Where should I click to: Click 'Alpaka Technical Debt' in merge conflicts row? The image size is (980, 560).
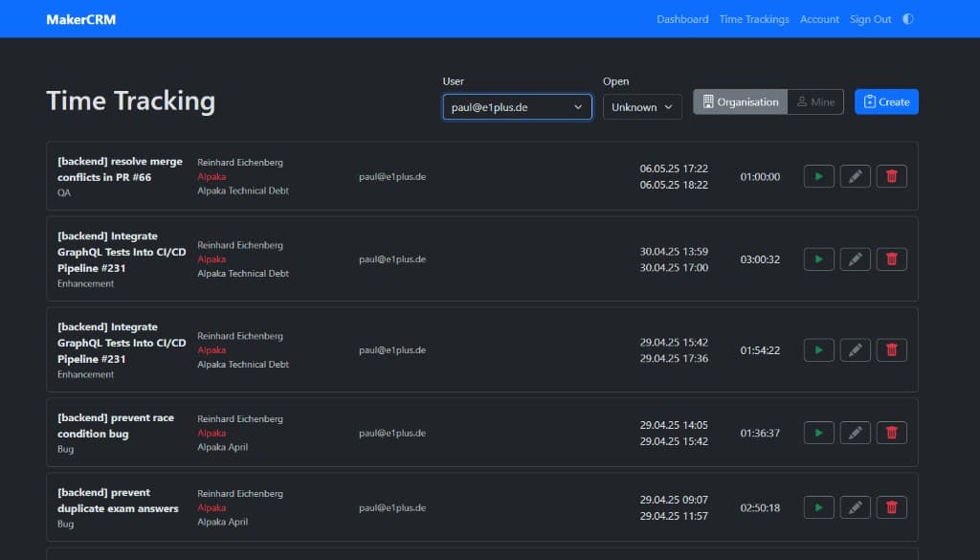point(243,190)
